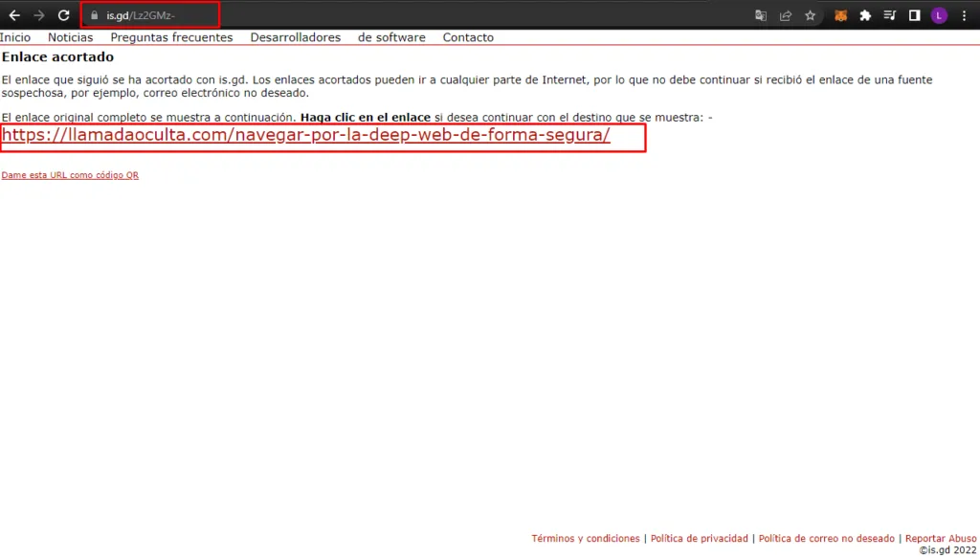The width and height of the screenshot is (980, 558).
Task: View site security via the padlock icon
Action: 94,14
